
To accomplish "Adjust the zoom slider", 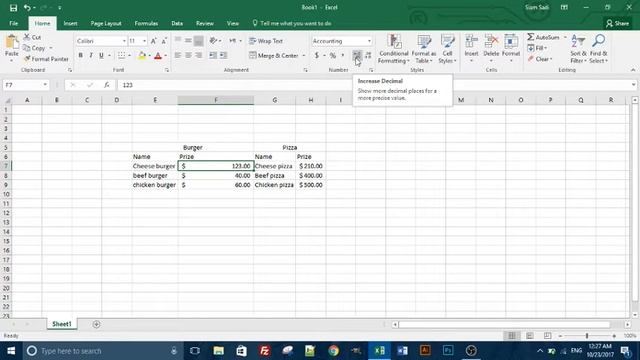I will point(587,336).
